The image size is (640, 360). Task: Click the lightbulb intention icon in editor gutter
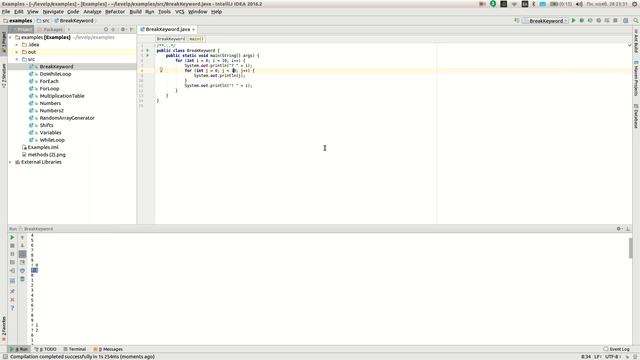[161, 70]
